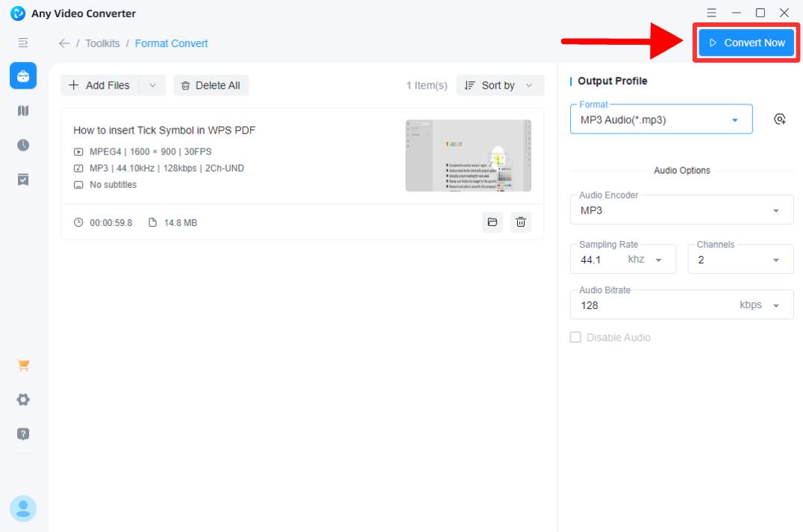Click the file size document icon

[152, 222]
